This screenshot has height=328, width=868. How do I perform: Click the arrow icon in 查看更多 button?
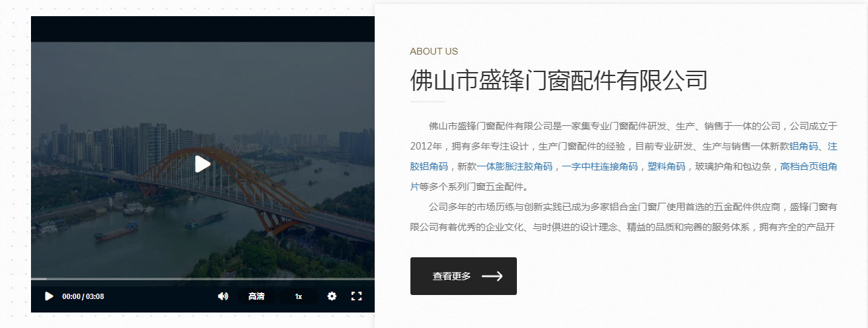coord(492,276)
